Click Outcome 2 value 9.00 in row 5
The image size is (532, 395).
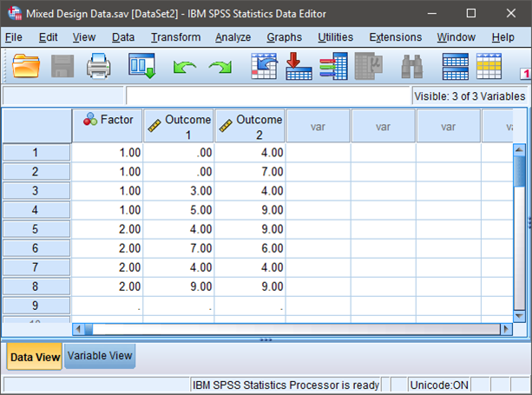250,229
